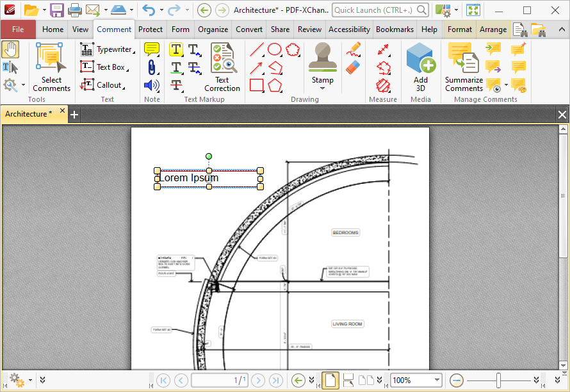
Task: Open the zoom tool dropdown arrow
Action: point(23,85)
